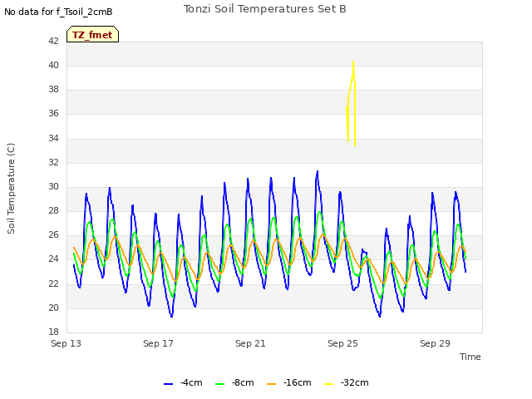
Task: Toggle the -8cm series in the legend
Action: [234, 382]
